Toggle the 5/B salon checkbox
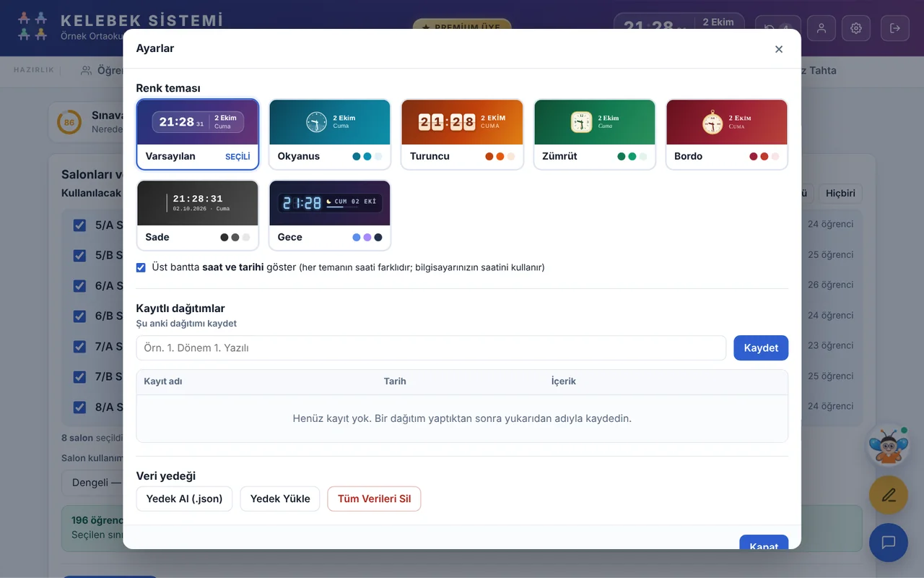This screenshot has height=578, width=924. pyautogui.click(x=79, y=256)
